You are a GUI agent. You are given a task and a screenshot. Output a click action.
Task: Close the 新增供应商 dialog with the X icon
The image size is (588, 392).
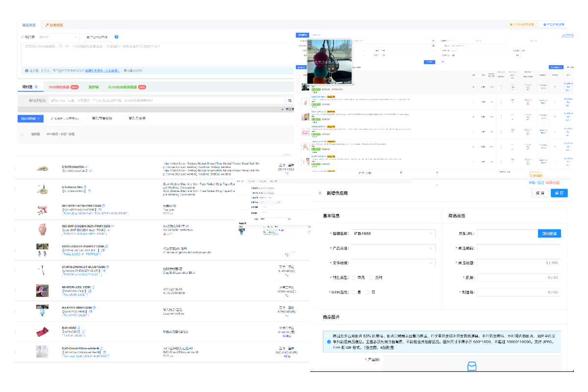pos(320,193)
